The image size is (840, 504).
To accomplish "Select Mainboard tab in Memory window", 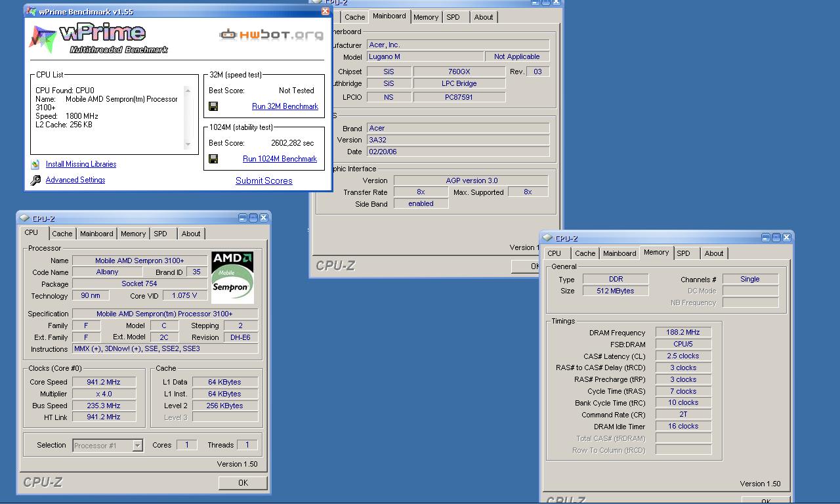I will click(619, 253).
